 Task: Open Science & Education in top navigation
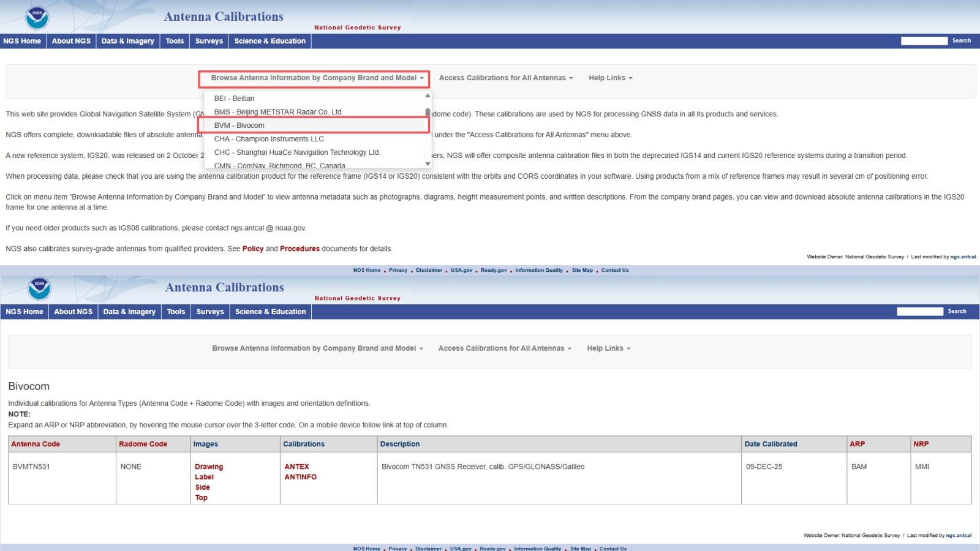[269, 41]
